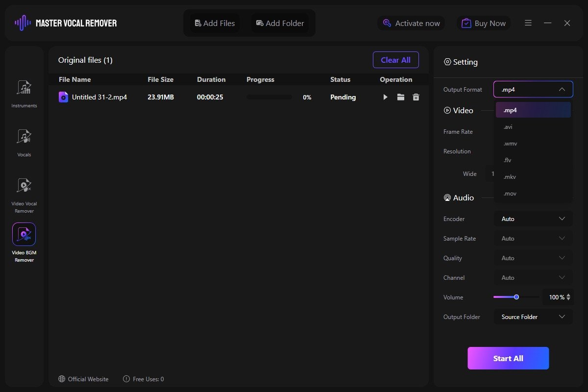Click the Start All button
This screenshot has width=588, height=392.
(x=508, y=358)
